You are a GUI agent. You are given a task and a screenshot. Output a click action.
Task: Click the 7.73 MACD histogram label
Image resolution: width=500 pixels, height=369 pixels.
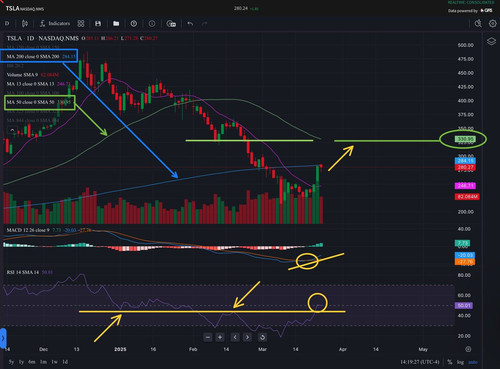[463, 243]
